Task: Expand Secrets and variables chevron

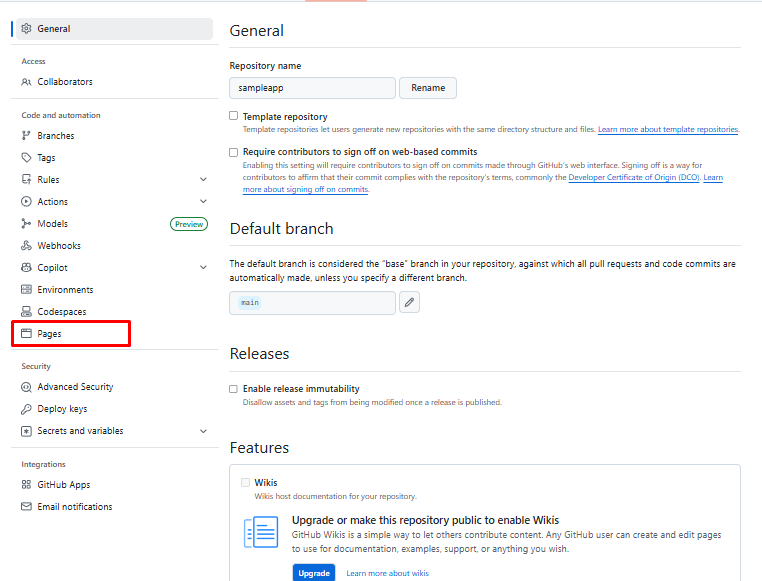Action: click(x=203, y=431)
